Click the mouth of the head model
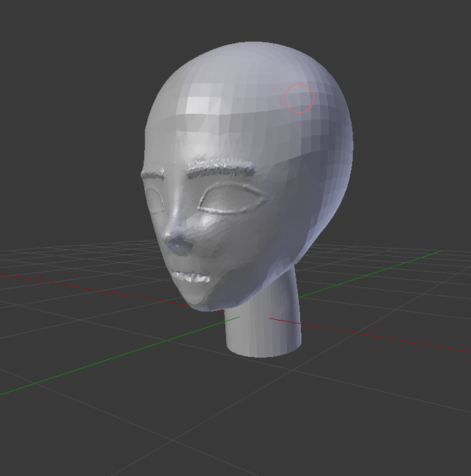 (x=190, y=276)
